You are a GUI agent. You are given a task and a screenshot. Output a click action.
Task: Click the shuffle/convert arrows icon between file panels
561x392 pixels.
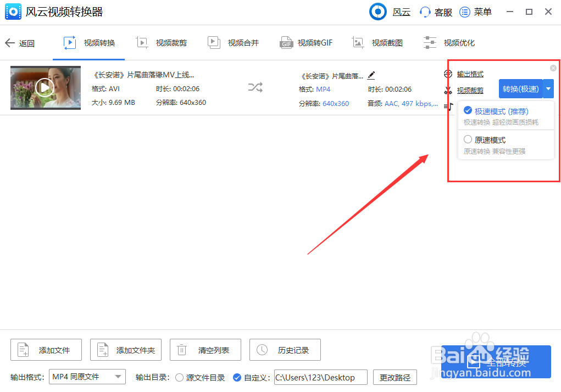255,88
